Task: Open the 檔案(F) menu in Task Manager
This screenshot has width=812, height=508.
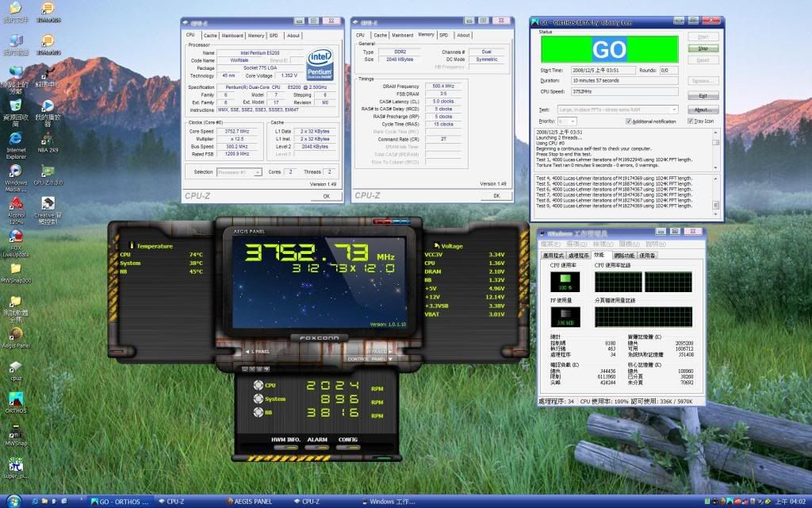Action: [x=552, y=244]
